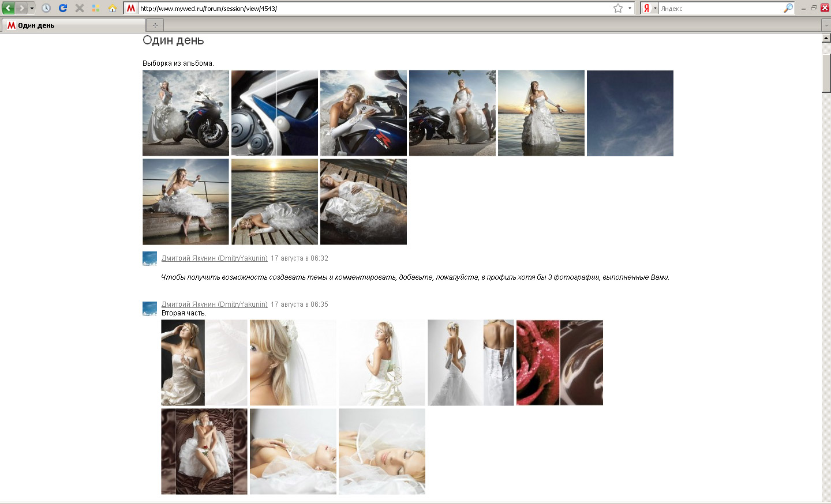The width and height of the screenshot is (831, 504).
Task: Select the 'Один день' tab
Action: 74,25
